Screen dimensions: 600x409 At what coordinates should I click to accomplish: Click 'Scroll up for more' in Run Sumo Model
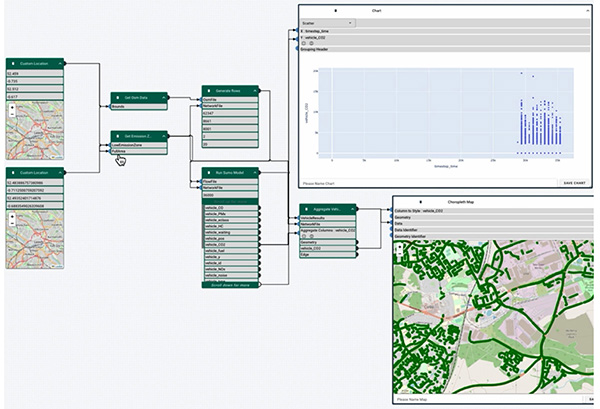point(230,201)
